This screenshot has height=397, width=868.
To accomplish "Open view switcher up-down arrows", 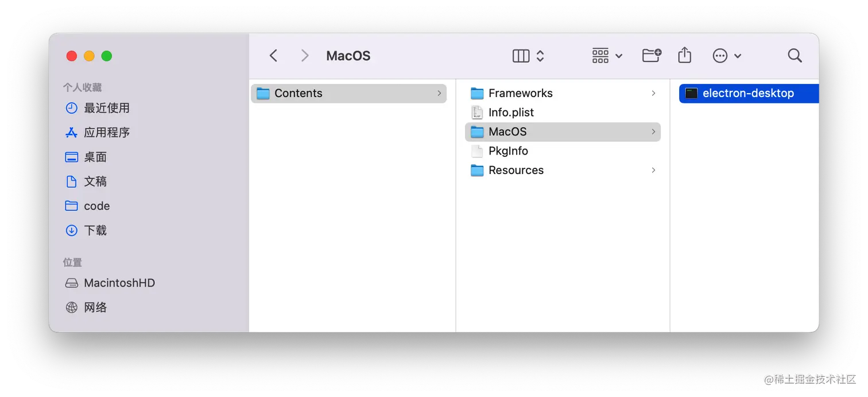I will point(540,56).
